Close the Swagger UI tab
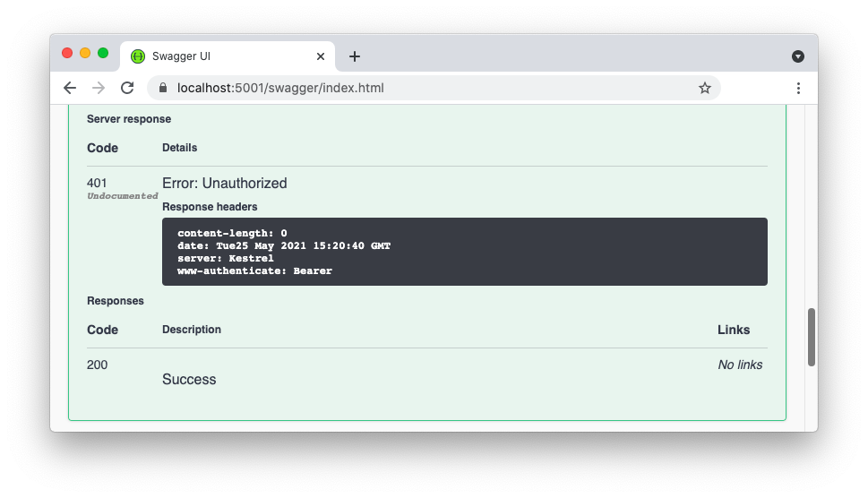Image resolution: width=868 pixels, height=498 pixels. click(x=321, y=56)
